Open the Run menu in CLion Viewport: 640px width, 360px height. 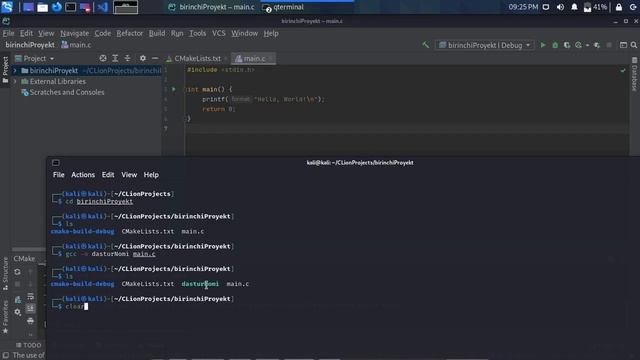pos(177,33)
